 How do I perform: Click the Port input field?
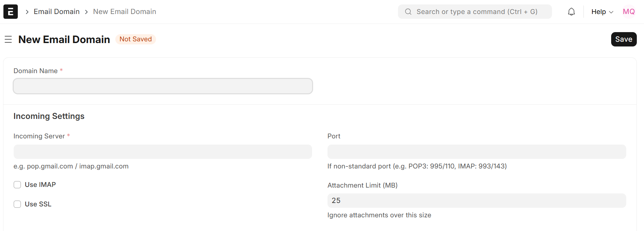476,151
